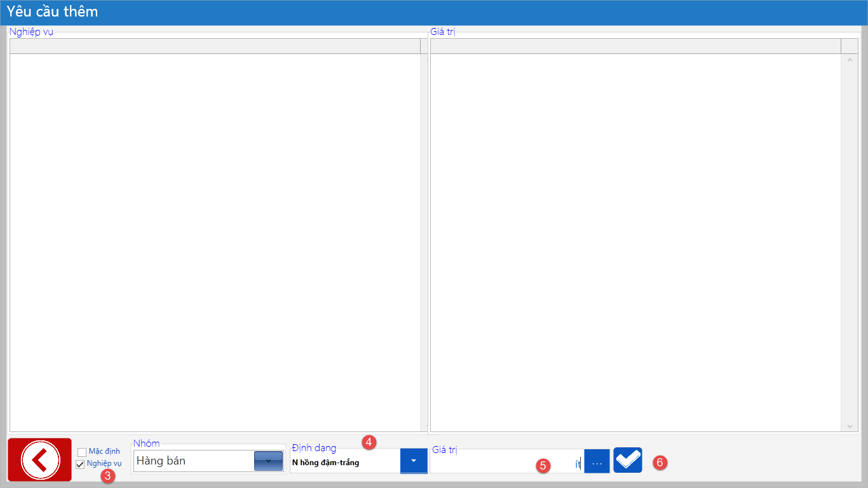This screenshot has width=868, height=488.
Task: Uncheck the Nghiệp vụ checkbox
Action: [80, 464]
